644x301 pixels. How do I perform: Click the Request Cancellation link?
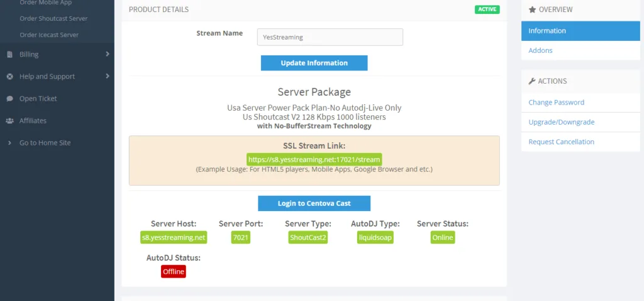[x=561, y=142]
